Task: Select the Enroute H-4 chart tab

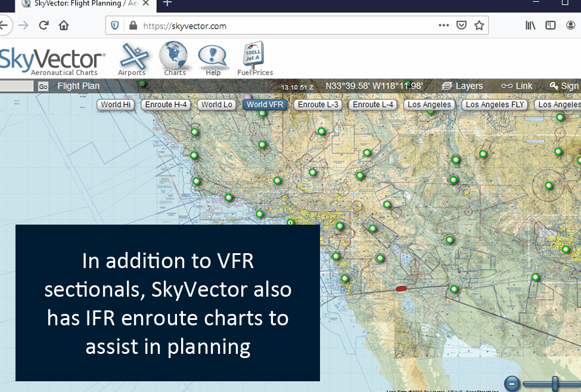Action: [x=166, y=104]
